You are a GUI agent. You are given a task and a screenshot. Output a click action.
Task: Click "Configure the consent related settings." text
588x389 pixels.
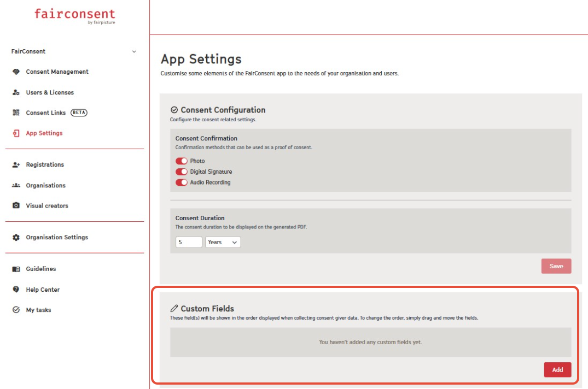click(213, 120)
